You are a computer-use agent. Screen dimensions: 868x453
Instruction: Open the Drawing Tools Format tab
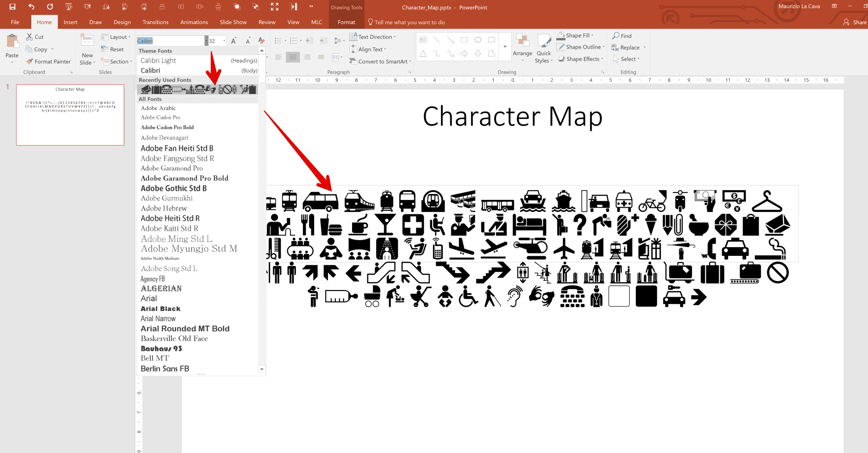tap(346, 22)
